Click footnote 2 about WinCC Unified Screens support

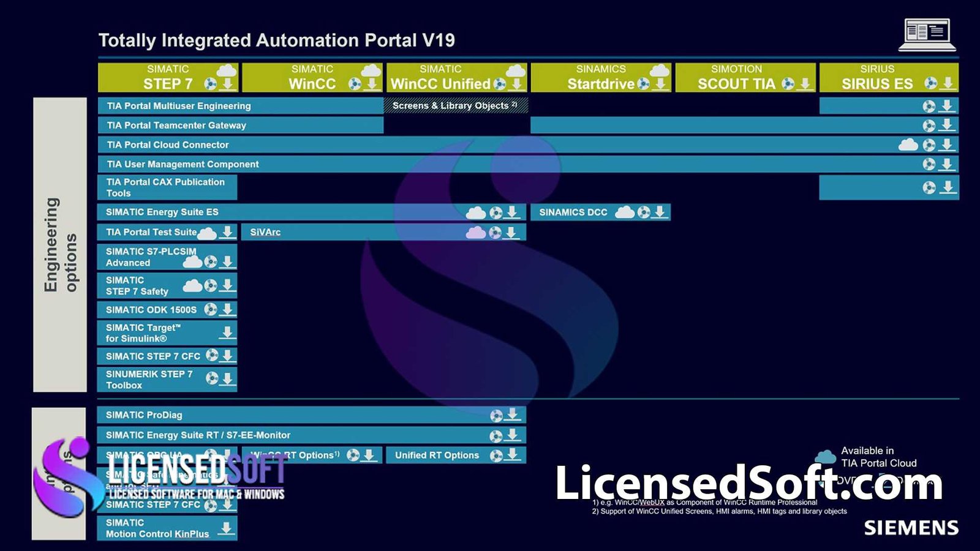coord(719,511)
